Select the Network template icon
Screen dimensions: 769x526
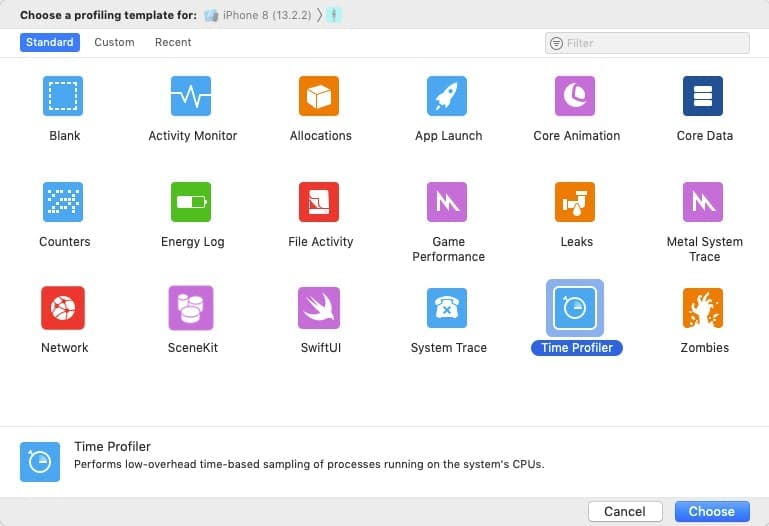pos(63,307)
